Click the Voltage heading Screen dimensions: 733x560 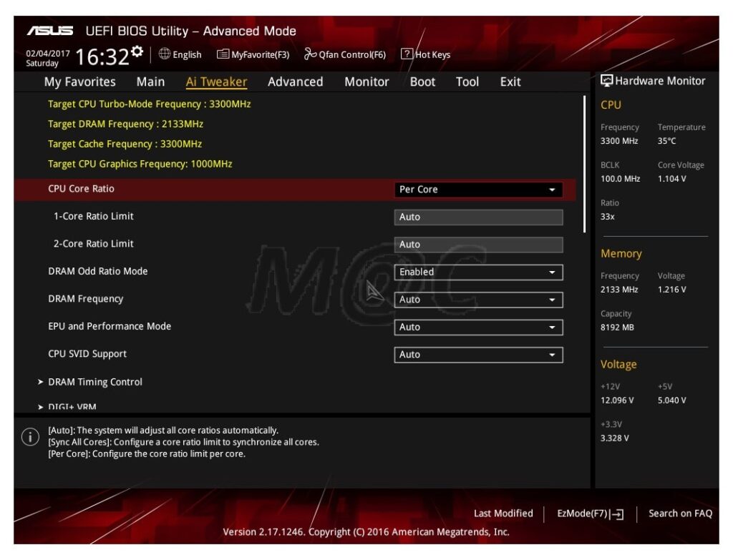coord(618,364)
